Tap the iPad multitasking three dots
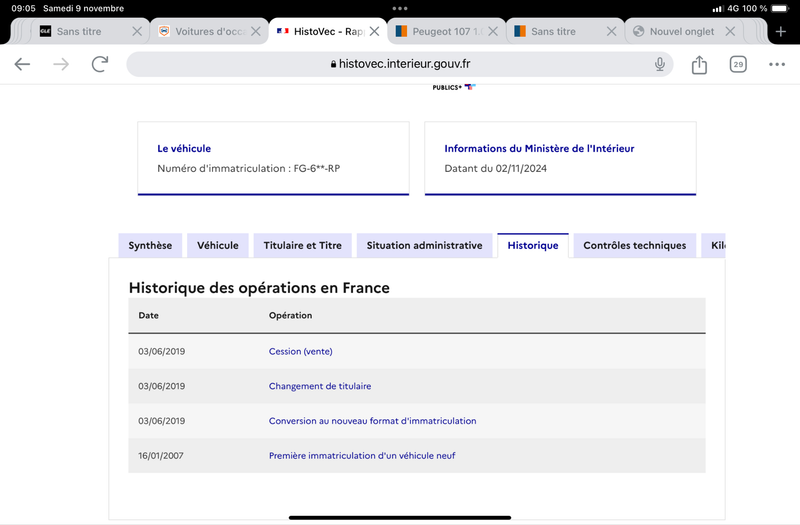The image size is (800, 525). 400,8
